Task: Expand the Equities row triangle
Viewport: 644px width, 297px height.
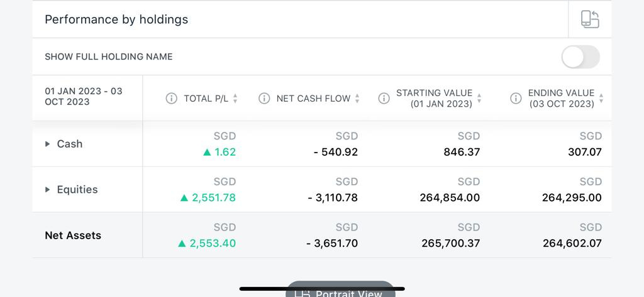Action: 48,190
